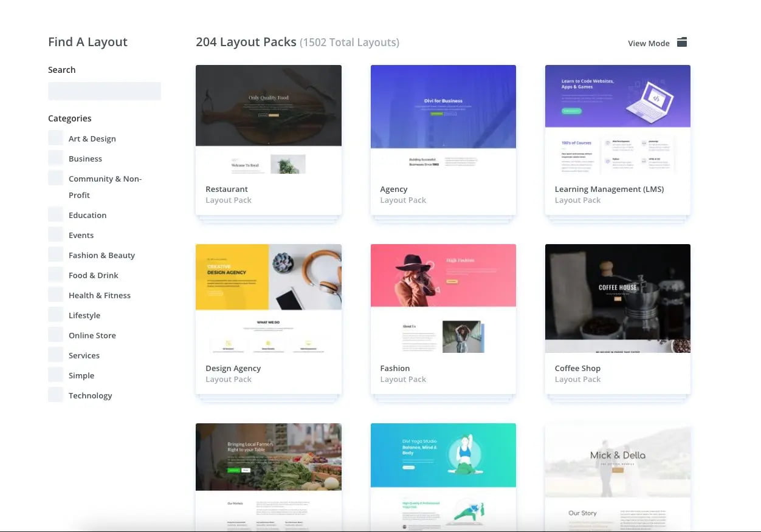Click the Coffee Shop pack title
Screen dimensions: 761x532
point(577,369)
